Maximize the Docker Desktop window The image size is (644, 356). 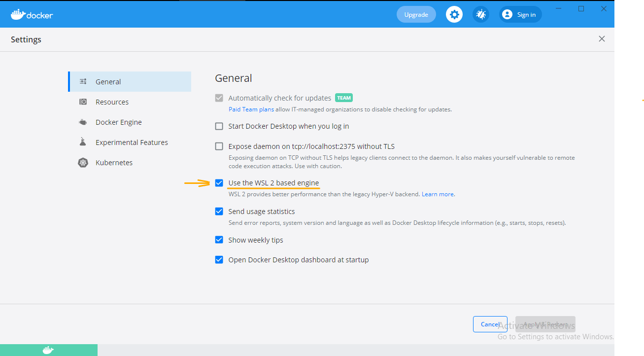pos(581,8)
